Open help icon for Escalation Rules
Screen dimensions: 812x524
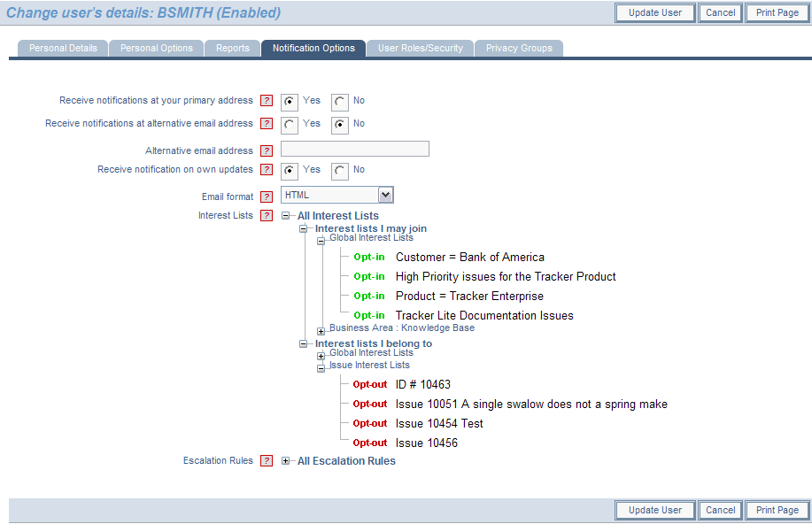(267, 461)
